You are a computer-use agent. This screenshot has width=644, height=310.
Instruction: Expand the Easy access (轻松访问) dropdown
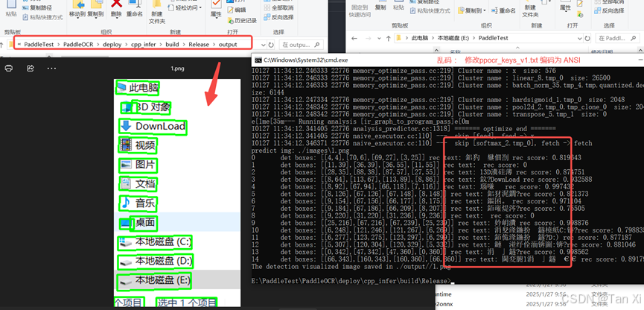(x=185, y=7)
